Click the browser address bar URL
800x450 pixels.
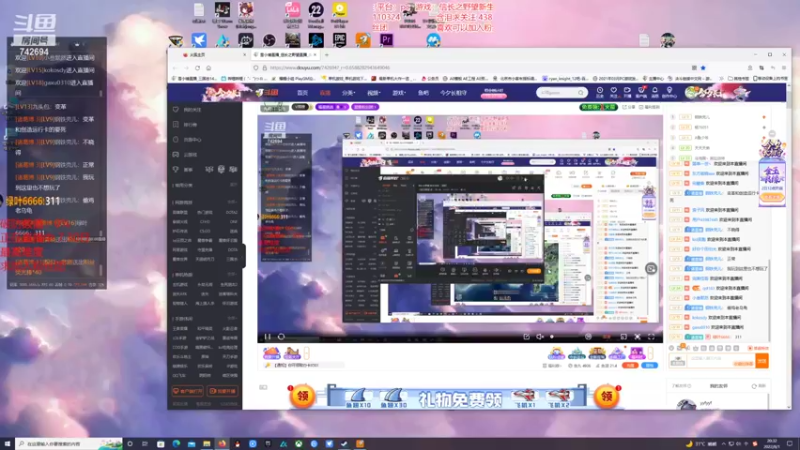tap(331, 68)
